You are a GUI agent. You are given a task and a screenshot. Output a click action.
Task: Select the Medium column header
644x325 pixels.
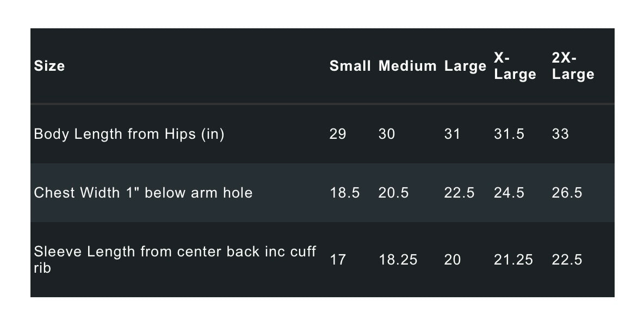(x=407, y=66)
